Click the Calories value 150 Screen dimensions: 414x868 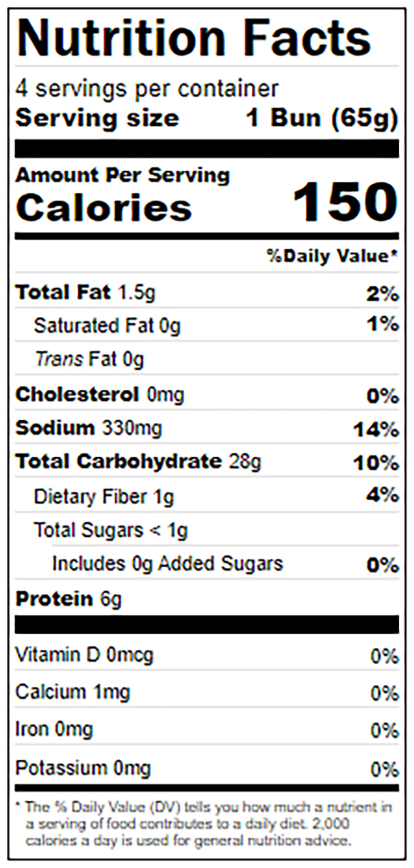click(x=345, y=203)
